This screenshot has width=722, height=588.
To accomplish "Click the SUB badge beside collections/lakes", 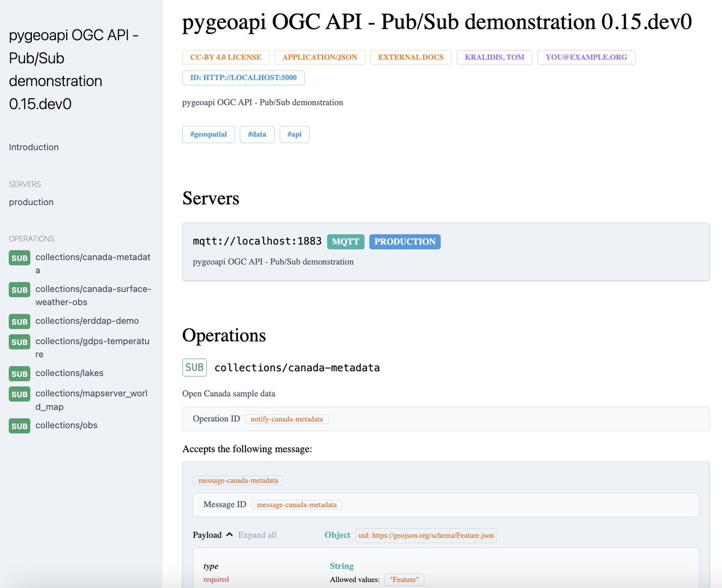I will [20, 374].
